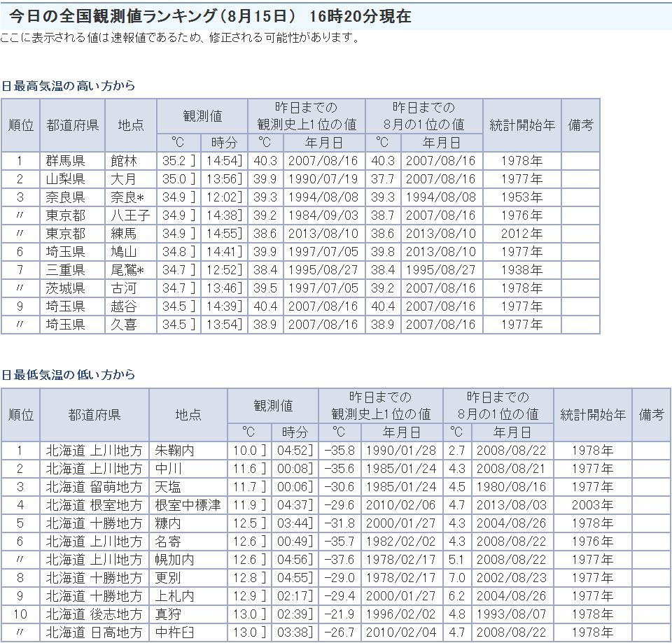The width and height of the screenshot is (672, 643).
Task: Click the 日最高気温の高い方から section heading
Action: 68,86
